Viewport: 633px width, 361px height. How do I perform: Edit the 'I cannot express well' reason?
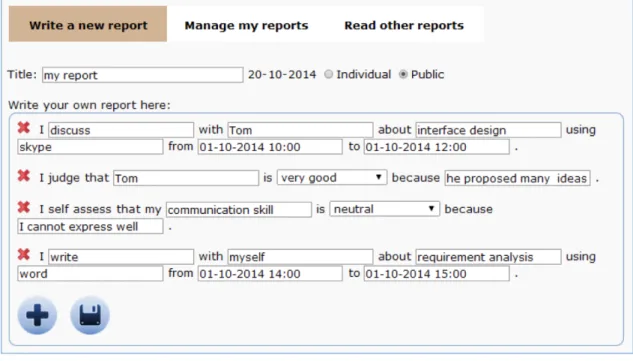coord(90,226)
